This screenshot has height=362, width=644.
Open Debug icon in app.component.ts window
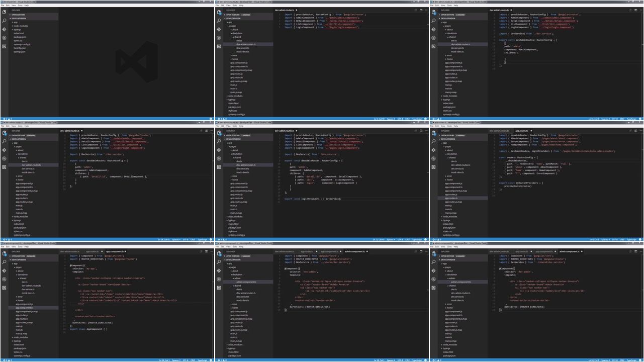[x=4, y=279]
